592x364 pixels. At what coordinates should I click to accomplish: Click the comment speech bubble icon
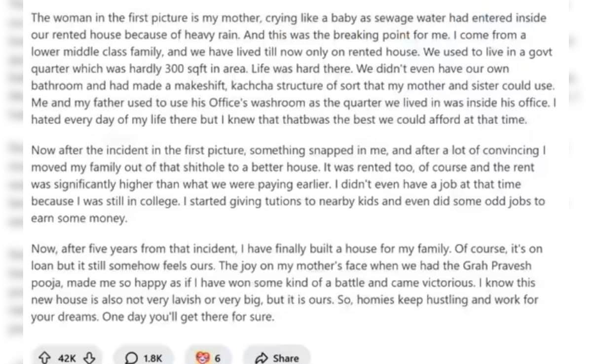pyautogui.click(x=132, y=358)
